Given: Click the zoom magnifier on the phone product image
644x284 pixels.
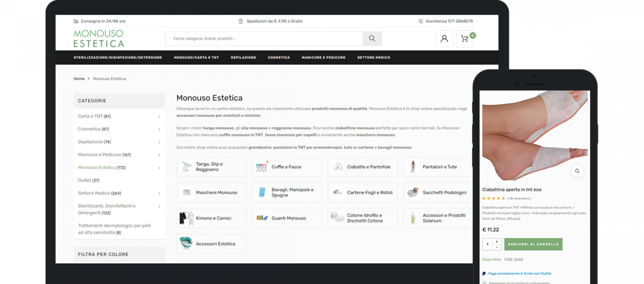Looking at the screenshot, I should (577, 171).
